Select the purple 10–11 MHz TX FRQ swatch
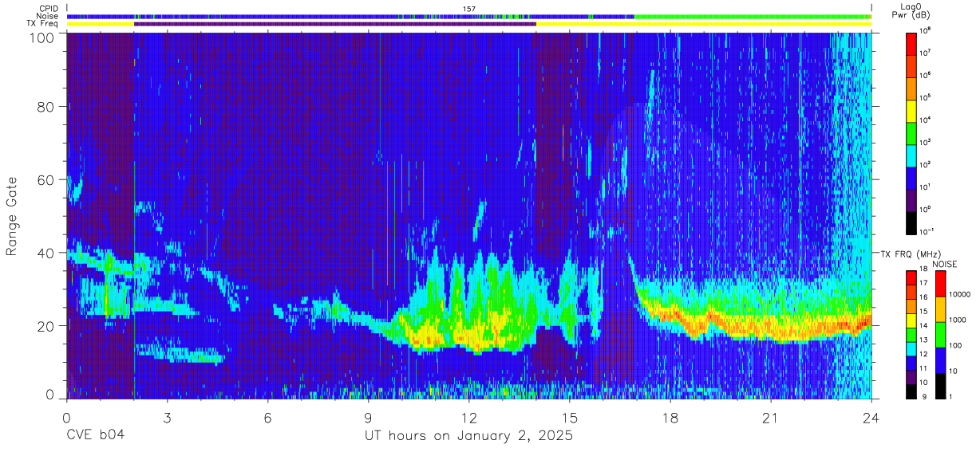Viewport: 980px width, 452px height. 911,377
